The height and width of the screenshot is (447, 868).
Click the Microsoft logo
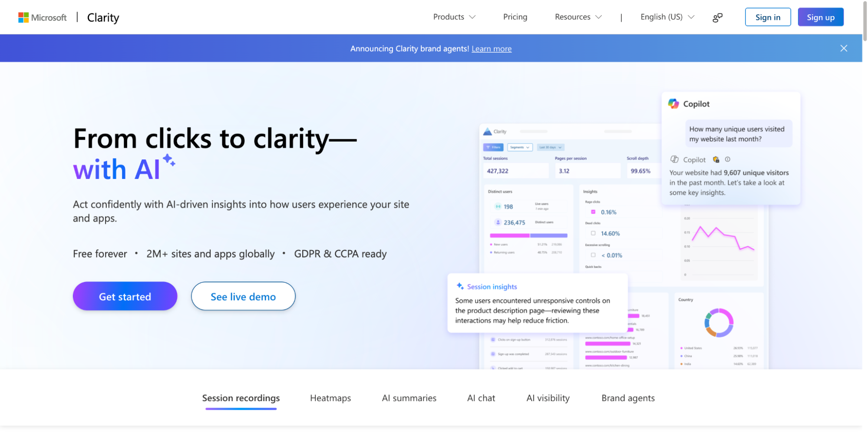[x=42, y=17]
